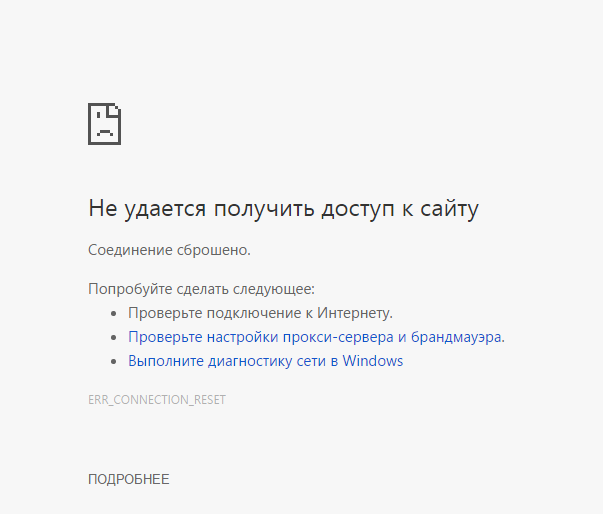Viewport: 603px width, 514px height.
Task: Click the bullet before the network diagnostics link
Action: (115, 362)
